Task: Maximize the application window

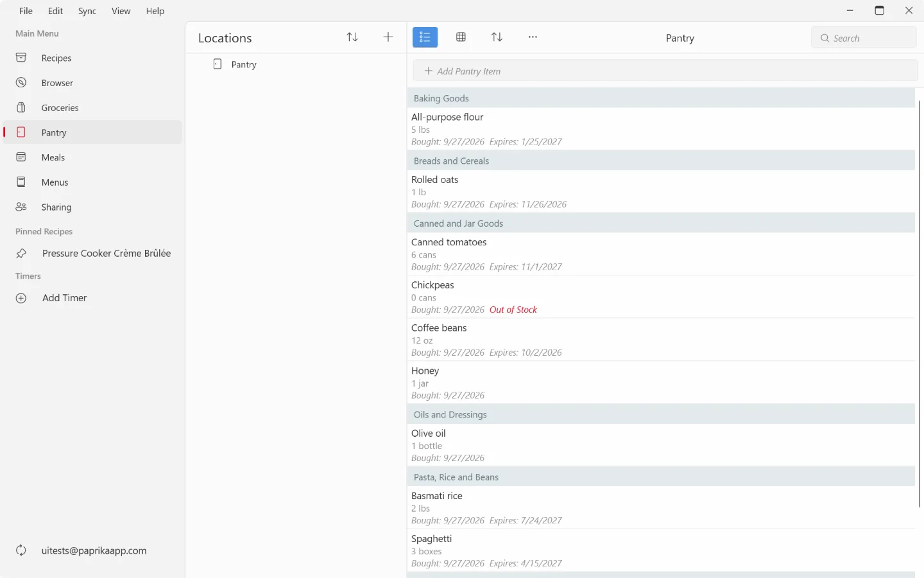Action: (x=879, y=10)
